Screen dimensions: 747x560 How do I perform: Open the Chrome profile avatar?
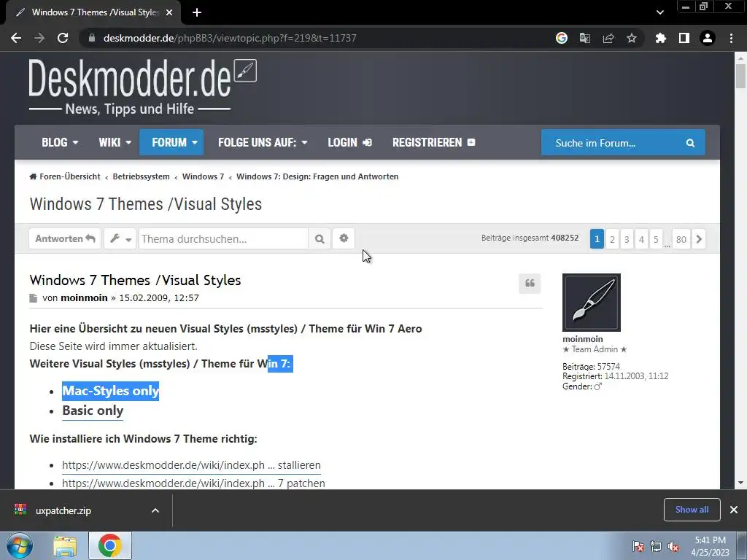point(708,38)
